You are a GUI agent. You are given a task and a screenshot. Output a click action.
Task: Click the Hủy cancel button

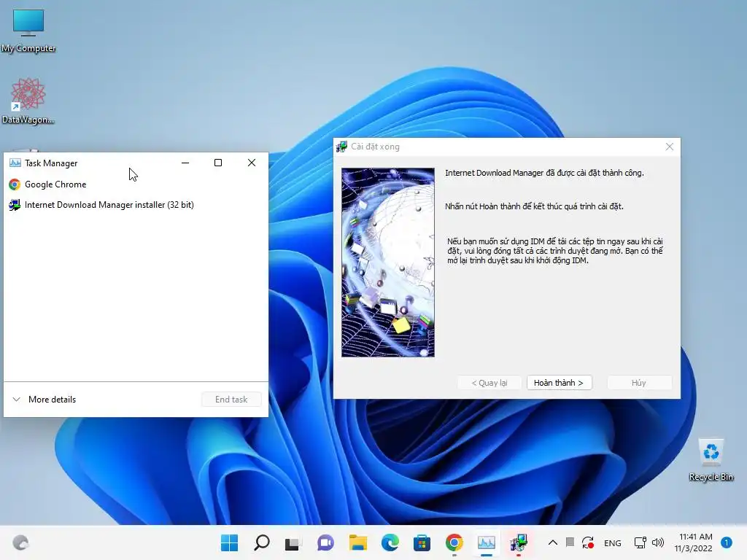[639, 383]
